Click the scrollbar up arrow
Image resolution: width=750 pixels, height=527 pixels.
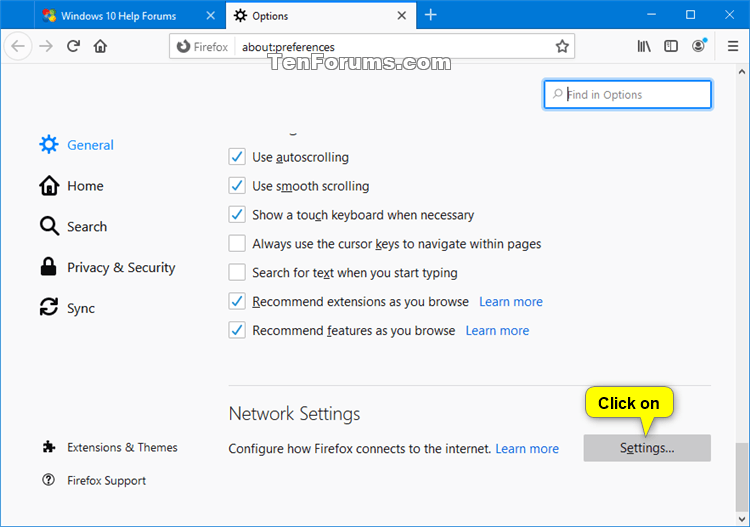742,72
